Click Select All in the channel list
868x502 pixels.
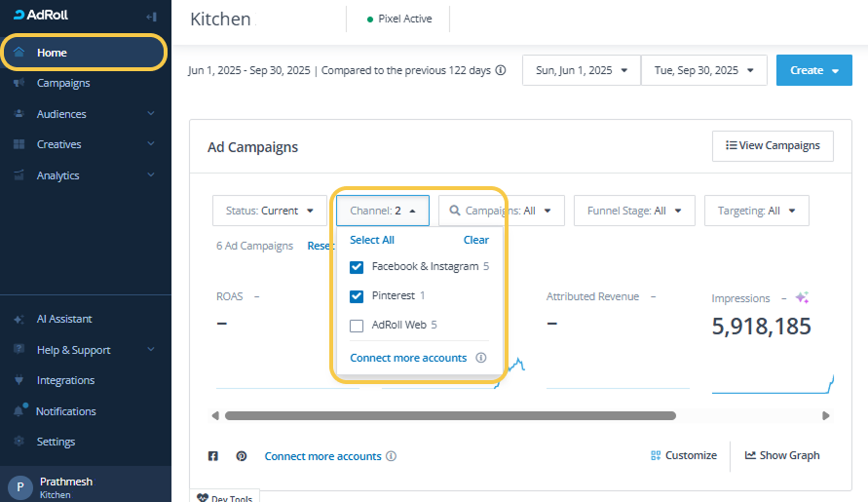(372, 240)
